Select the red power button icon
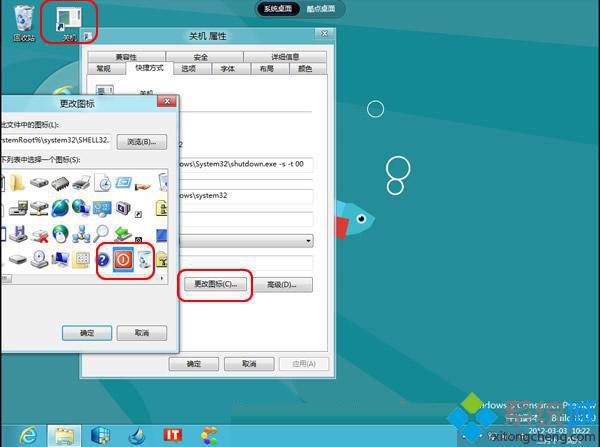The height and width of the screenshot is (447, 600). tap(123, 260)
